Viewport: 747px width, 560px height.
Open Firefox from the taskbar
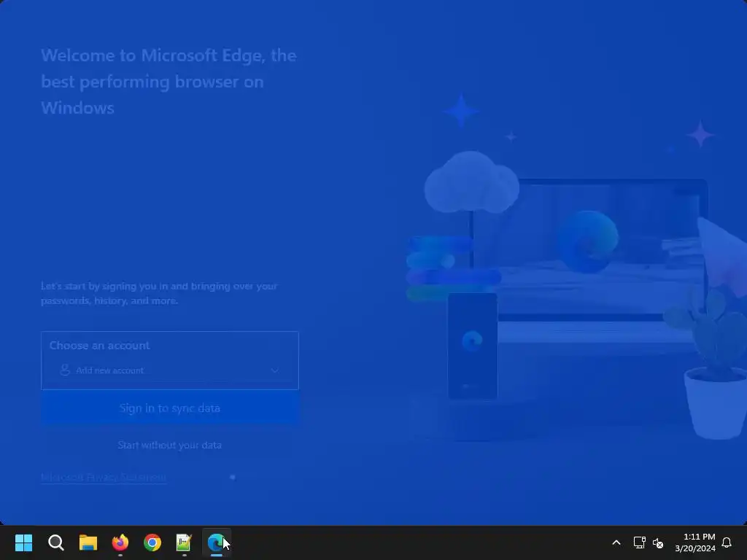pyautogui.click(x=120, y=542)
